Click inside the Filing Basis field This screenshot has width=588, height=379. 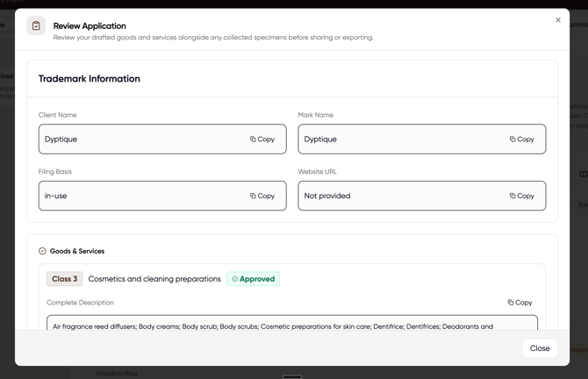click(162, 196)
